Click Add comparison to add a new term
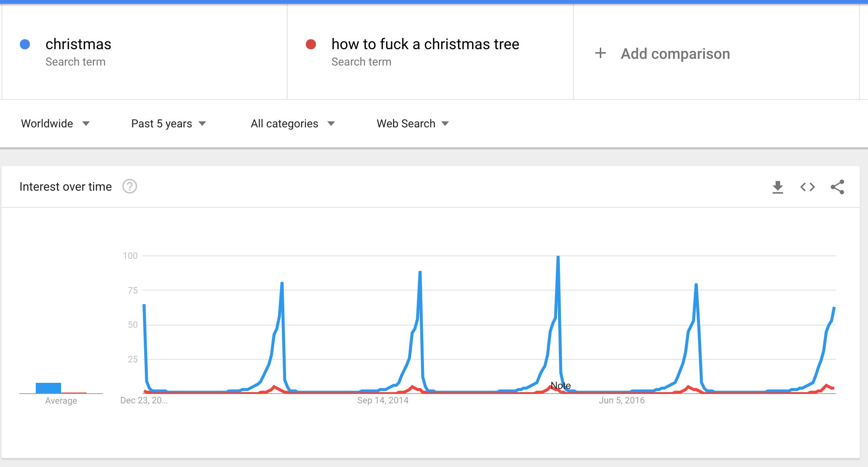Screen dimensions: 868x467 coord(675,53)
